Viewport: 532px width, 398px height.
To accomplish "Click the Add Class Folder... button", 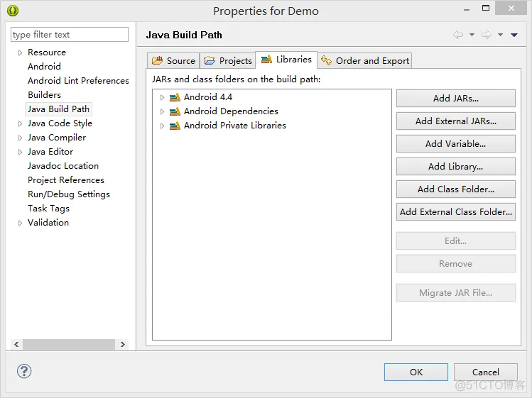I will tap(456, 189).
